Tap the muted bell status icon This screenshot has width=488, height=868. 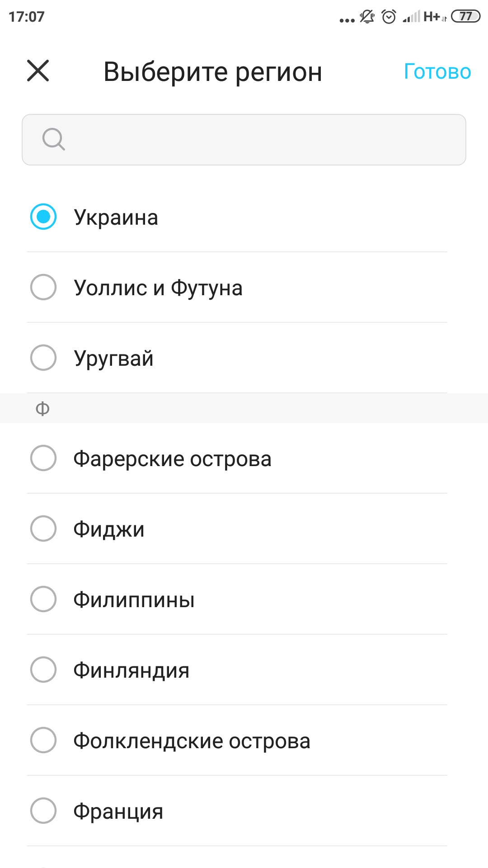(x=367, y=17)
